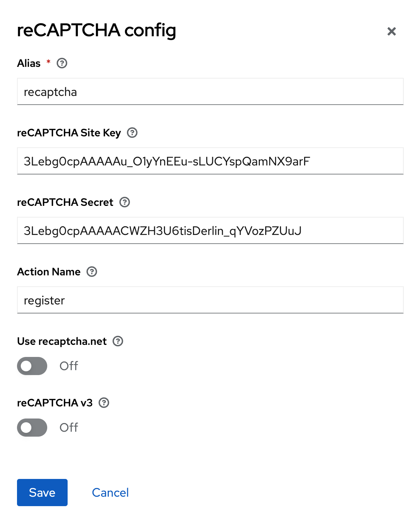420x522 pixels.
Task: Click the Action Name field showing register
Action: 210,300
